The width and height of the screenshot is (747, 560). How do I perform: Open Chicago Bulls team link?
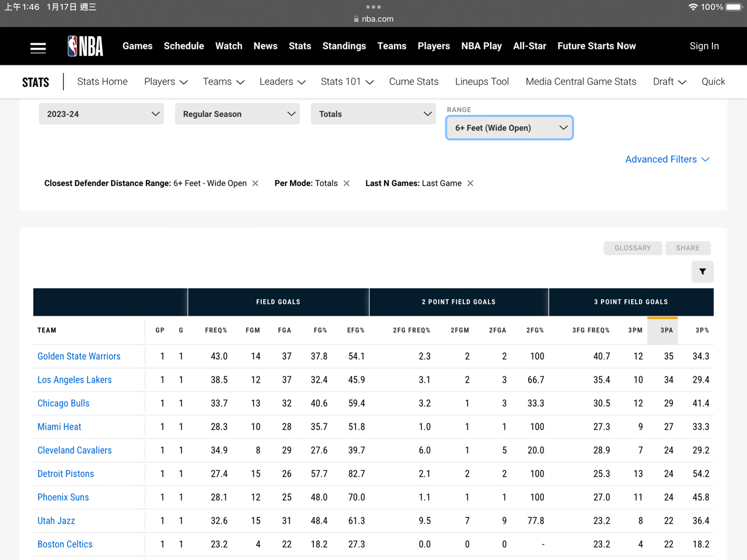pos(63,403)
